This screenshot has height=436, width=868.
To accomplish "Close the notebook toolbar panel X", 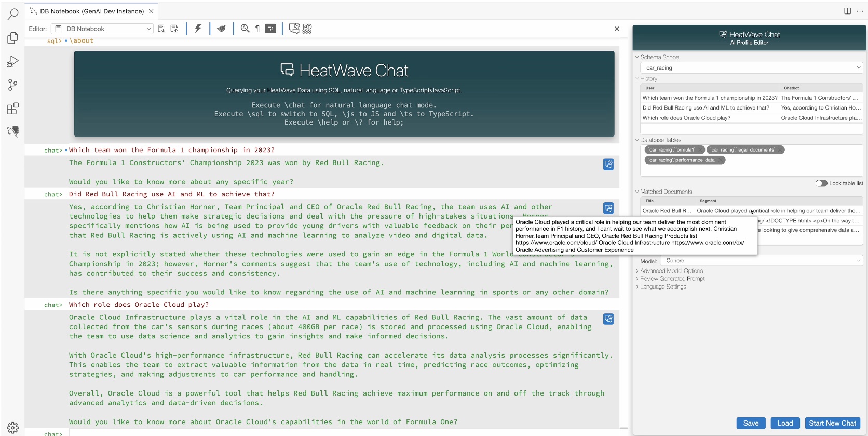I will click(617, 29).
